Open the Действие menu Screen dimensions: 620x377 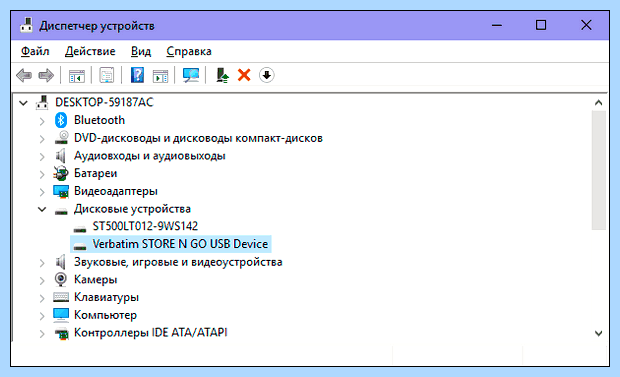90,51
